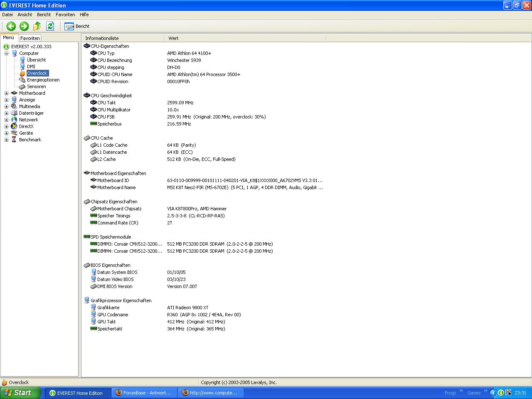Click the Datenträger drive icon

(x=14, y=113)
